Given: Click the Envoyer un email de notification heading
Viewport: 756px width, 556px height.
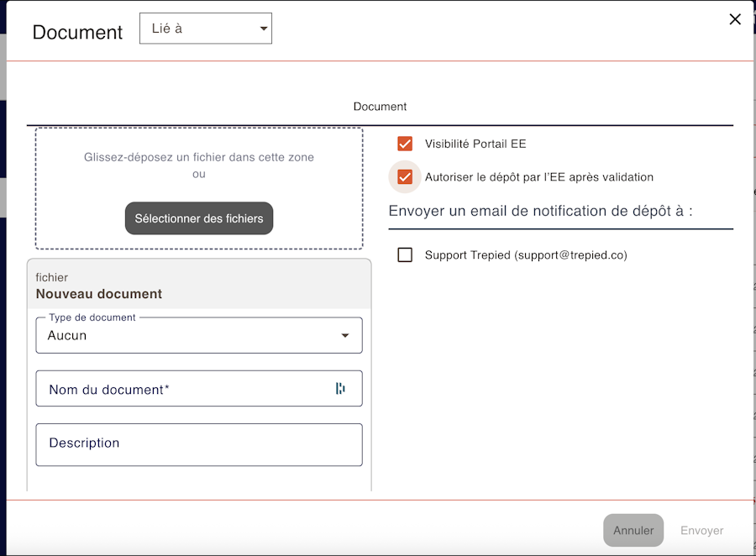Looking at the screenshot, I should pyautogui.click(x=540, y=211).
